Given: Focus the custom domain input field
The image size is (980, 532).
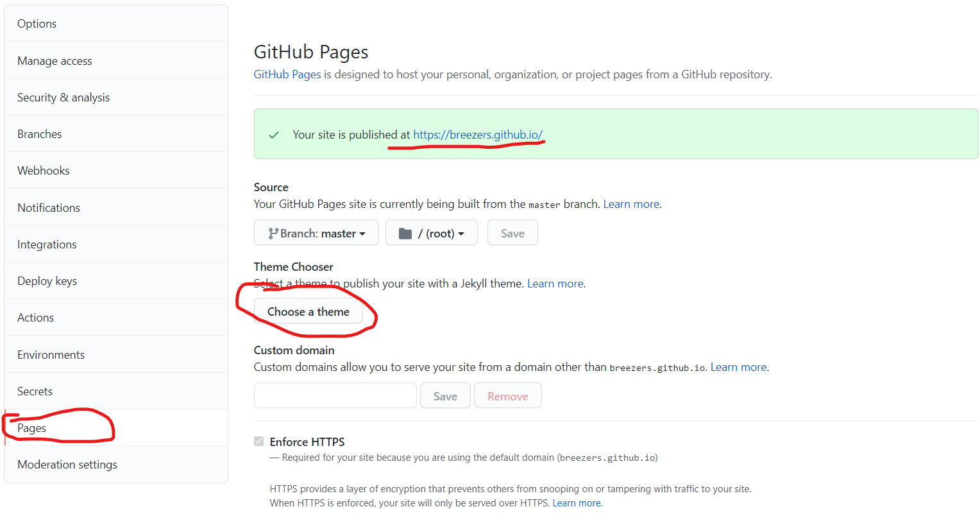Looking at the screenshot, I should [335, 395].
